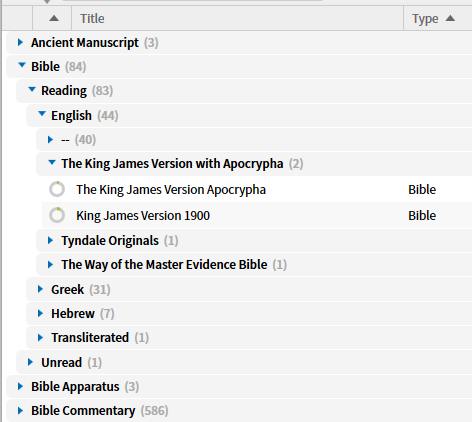Expand the unnamed -- (40) series group
Viewport: 472px width, 422px height.
pos(50,139)
